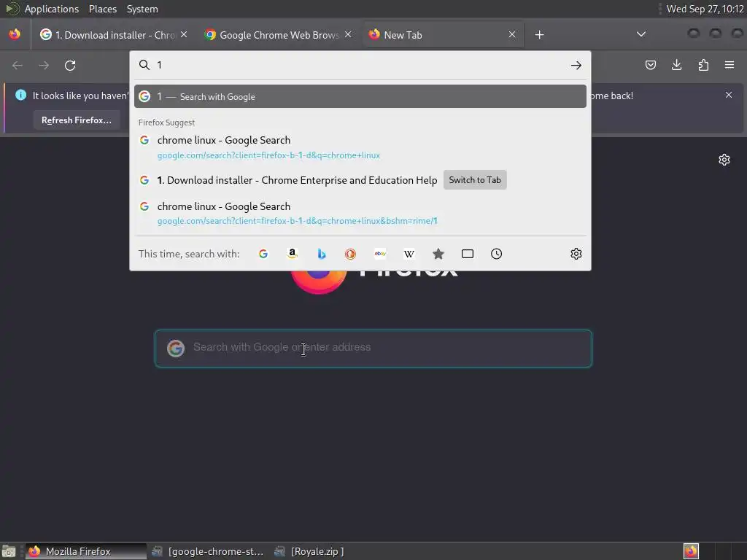Click the show desktop icon in taskbar
The height and width of the screenshot is (560, 747).
tap(9, 551)
